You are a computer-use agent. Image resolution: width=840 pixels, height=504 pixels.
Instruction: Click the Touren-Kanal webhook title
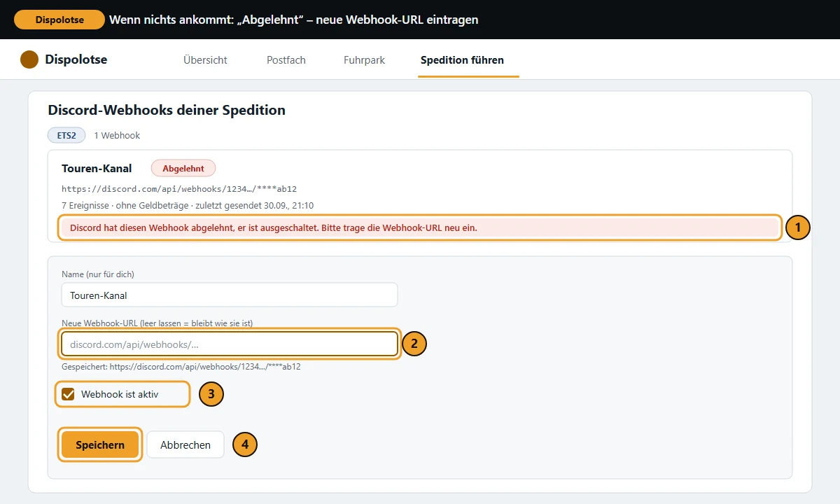point(97,169)
